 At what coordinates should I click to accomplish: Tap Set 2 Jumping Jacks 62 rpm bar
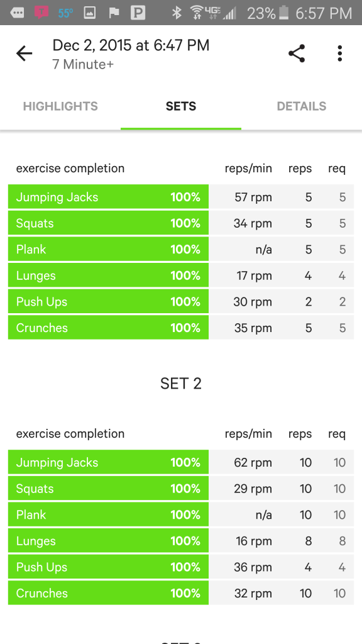pos(108,462)
